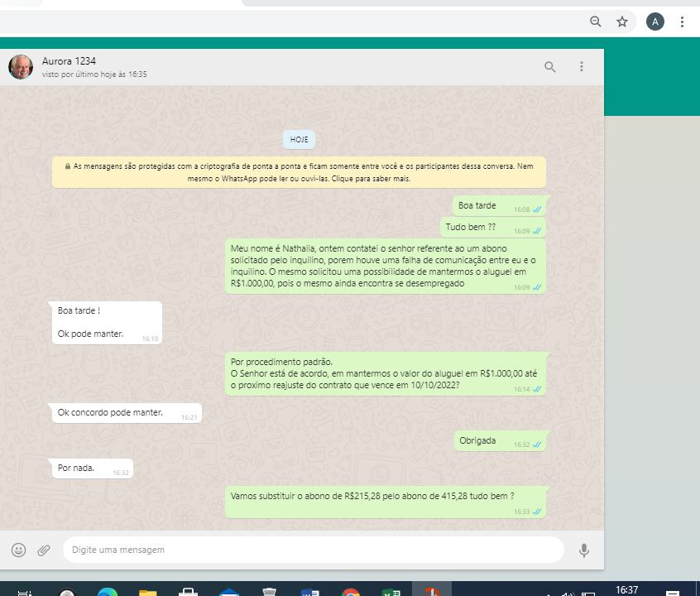This screenshot has width=700, height=596.
Task: Click the attach file paperclip icon
Action: [x=44, y=550]
